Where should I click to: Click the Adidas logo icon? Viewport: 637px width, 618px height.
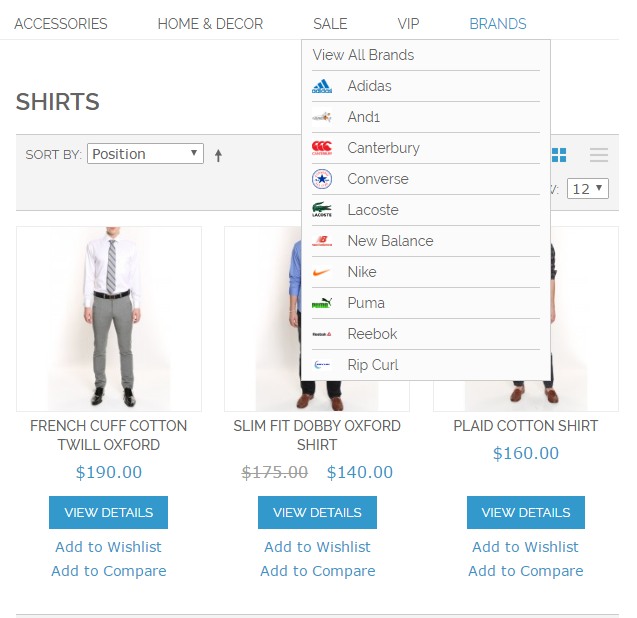click(x=322, y=86)
